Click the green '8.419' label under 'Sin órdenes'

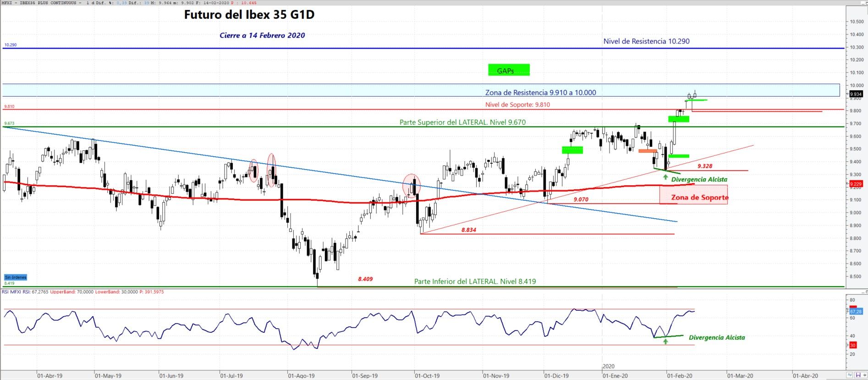coord(9,283)
